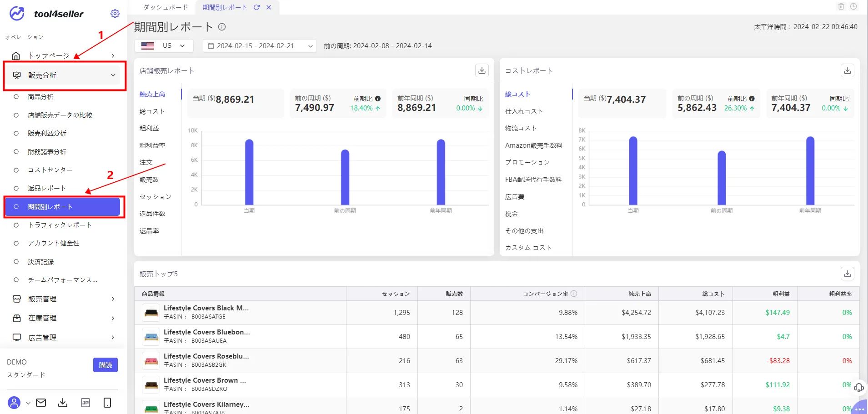The image size is (868, 414).
Task: Select 物流コスト in コストレポート
Action: tap(521, 128)
